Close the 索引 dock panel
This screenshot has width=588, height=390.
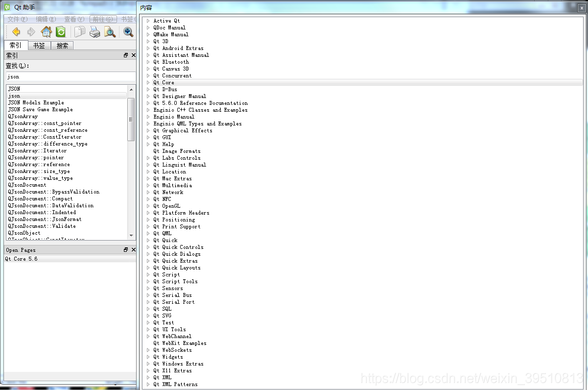tap(133, 55)
